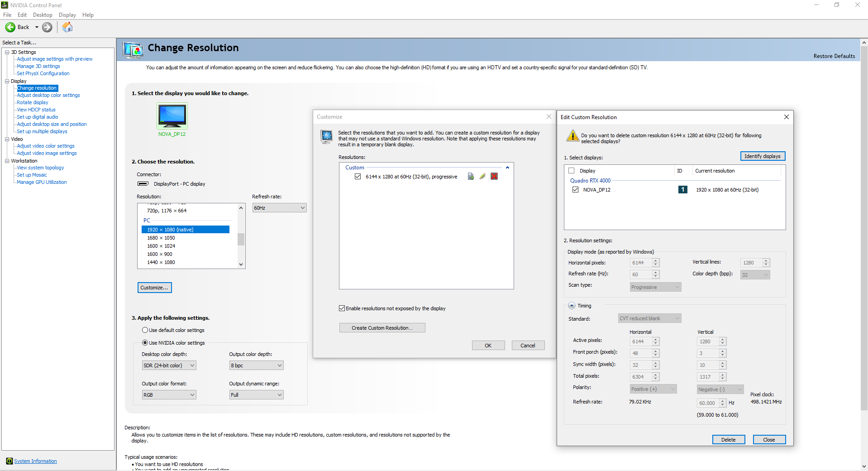Select 1680 x 1050 from the resolution list
The height and width of the screenshot is (471, 868).
[161, 238]
